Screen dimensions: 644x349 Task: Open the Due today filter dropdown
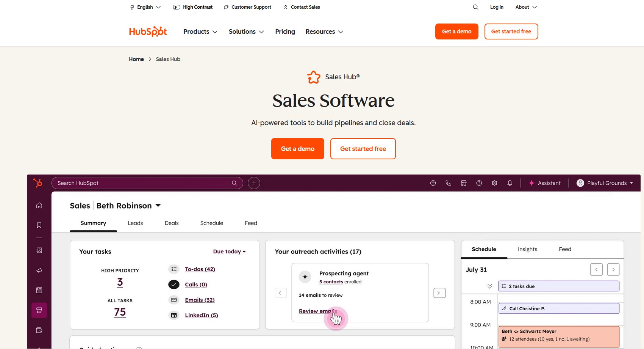click(230, 252)
